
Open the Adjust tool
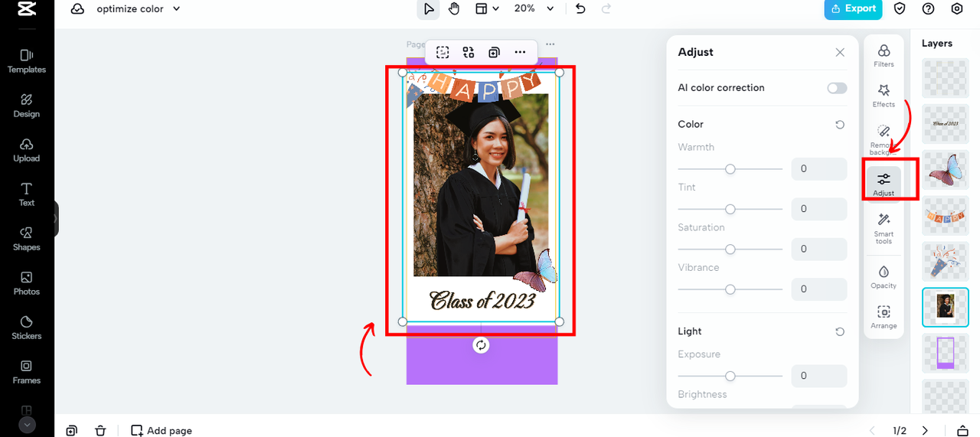[x=884, y=184]
